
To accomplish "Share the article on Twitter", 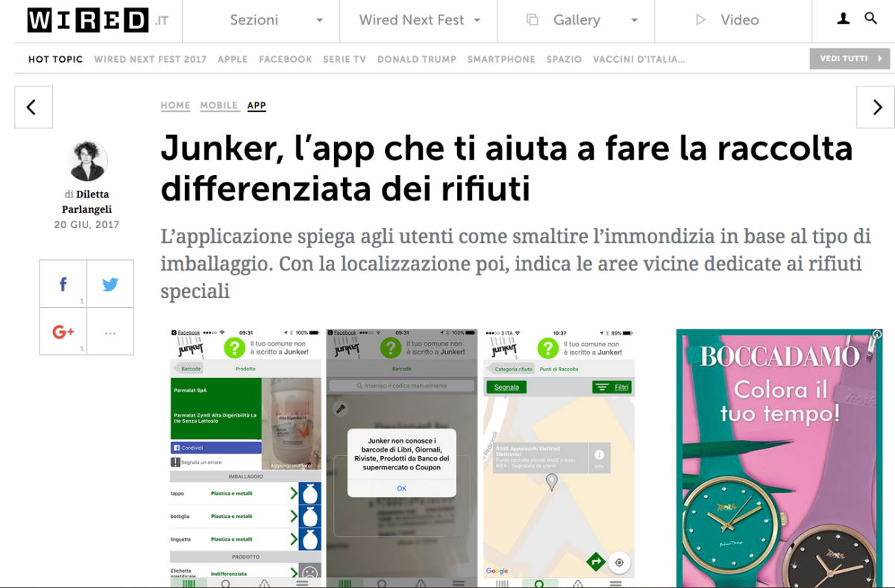I will click(x=110, y=284).
